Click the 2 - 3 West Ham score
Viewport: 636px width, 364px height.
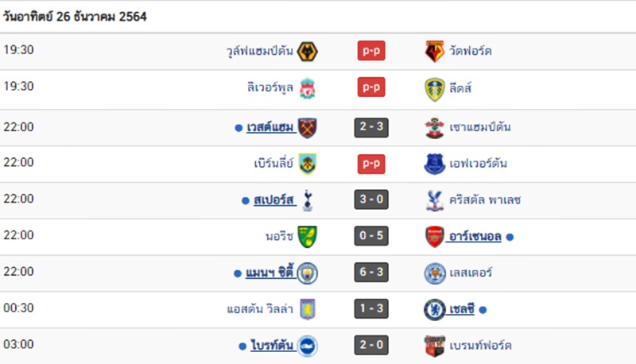coord(371,127)
